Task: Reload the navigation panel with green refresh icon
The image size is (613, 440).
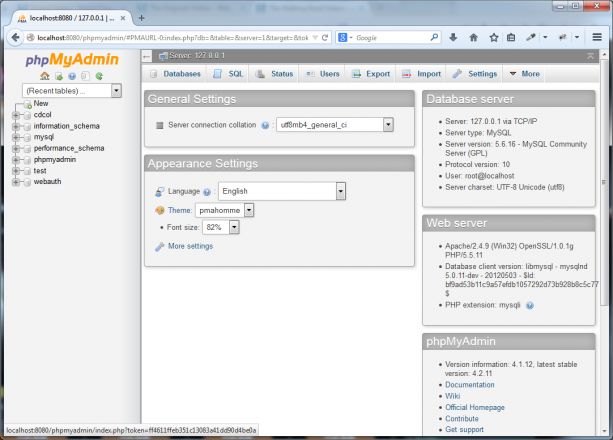Action: [99, 76]
